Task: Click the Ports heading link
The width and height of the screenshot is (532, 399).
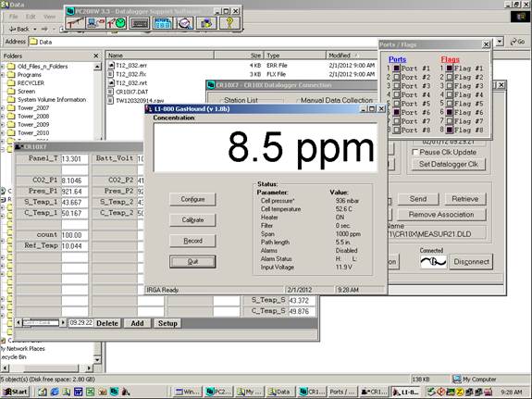Action: [x=397, y=59]
